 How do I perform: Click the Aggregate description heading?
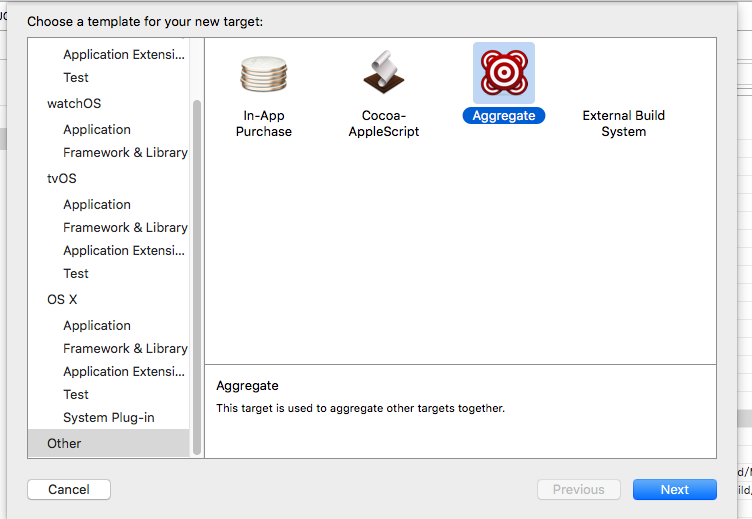tap(247, 386)
